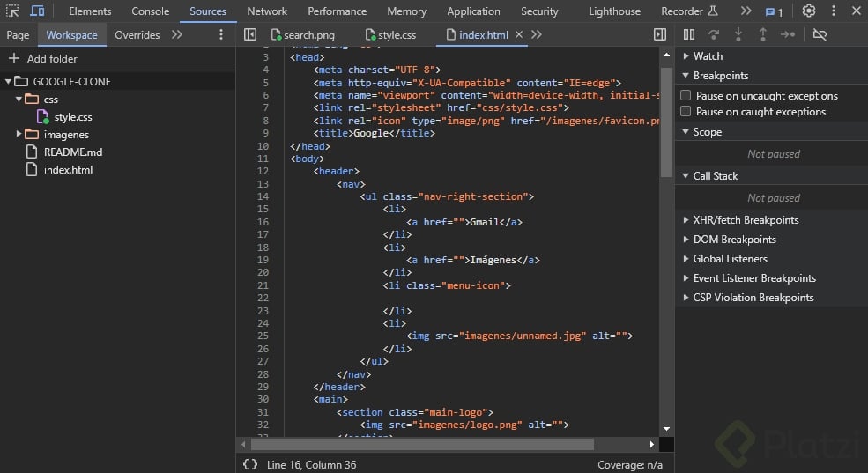Click the deactivate breakpoints icon
Image resolution: width=868 pixels, height=473 pixels.
(820, 34)
